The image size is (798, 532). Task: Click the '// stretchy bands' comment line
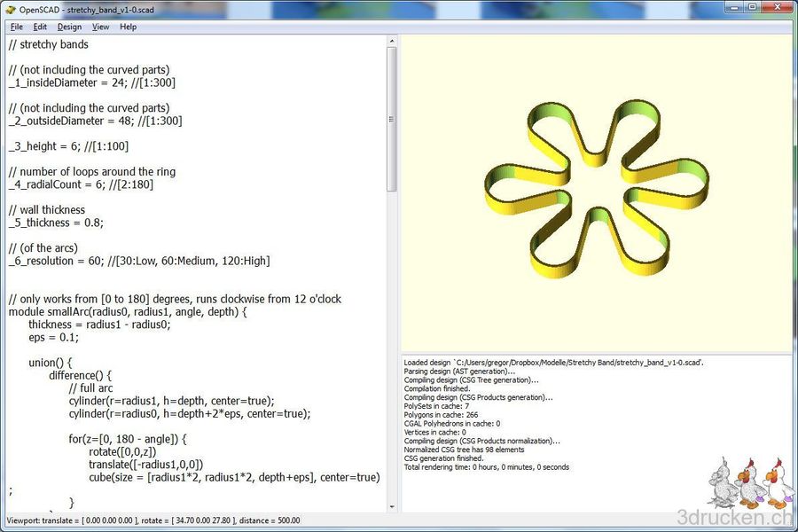pos(49,44)
